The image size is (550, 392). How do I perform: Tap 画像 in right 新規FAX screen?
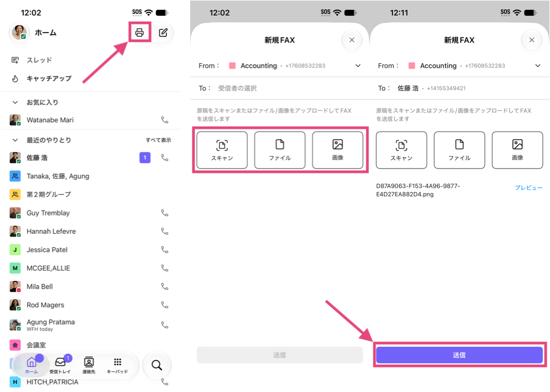(517, 150)
